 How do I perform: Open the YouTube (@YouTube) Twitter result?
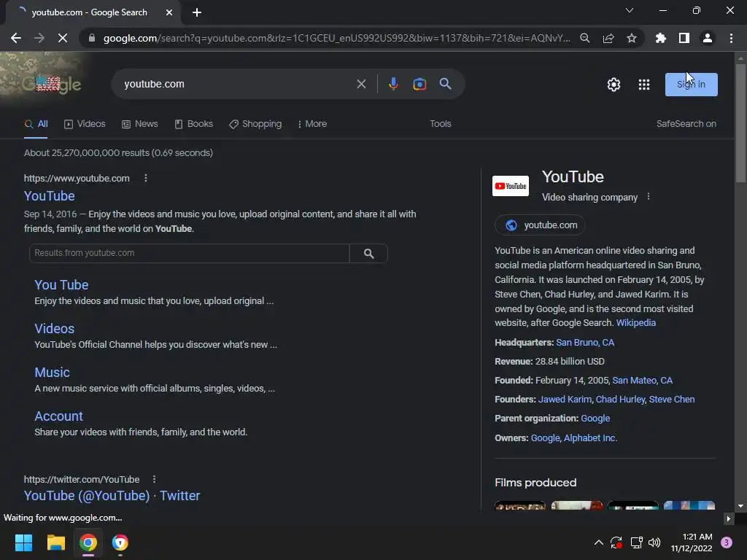[112, 496]
